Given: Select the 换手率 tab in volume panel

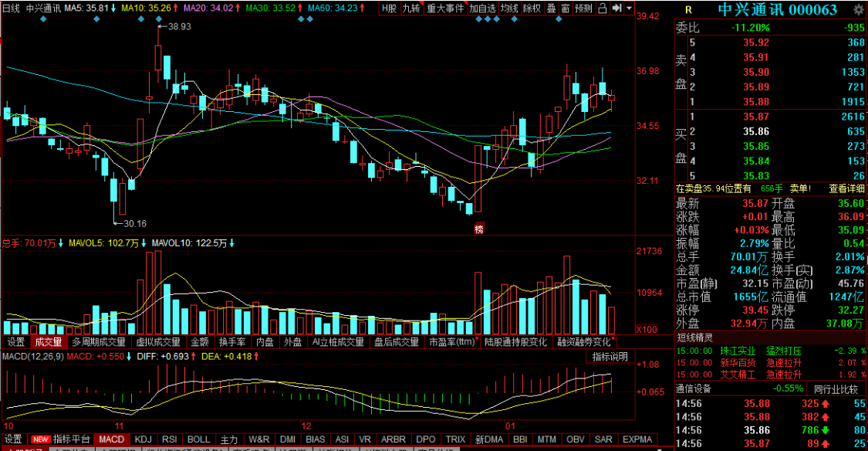Looking at the screenshot, I should point(231,342).
